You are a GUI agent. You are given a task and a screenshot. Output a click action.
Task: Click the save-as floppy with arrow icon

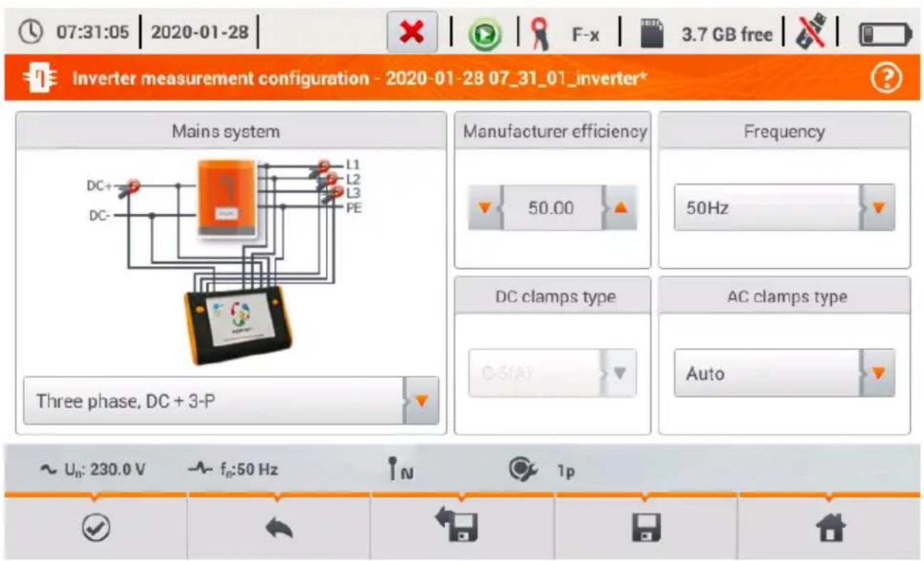tap(462, 527)
